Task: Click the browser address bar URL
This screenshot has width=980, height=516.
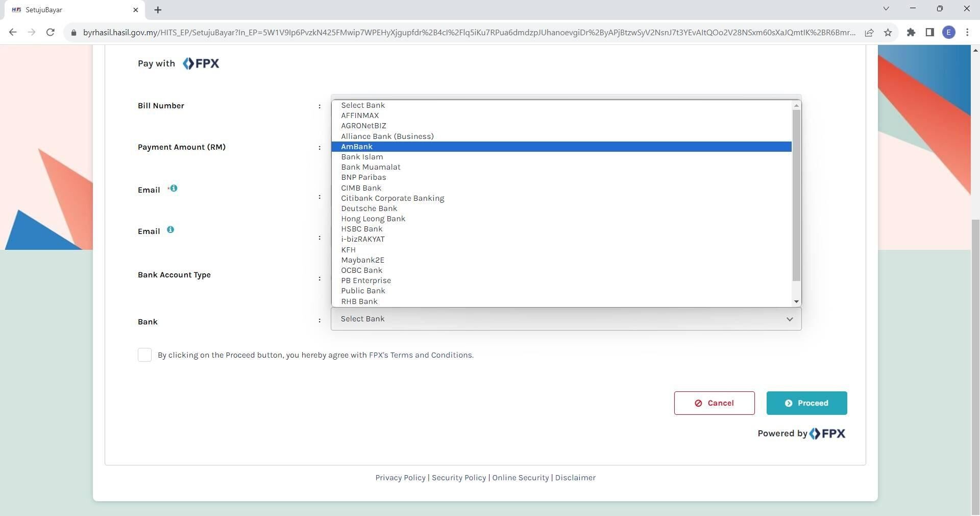Action: coord(469,32)
